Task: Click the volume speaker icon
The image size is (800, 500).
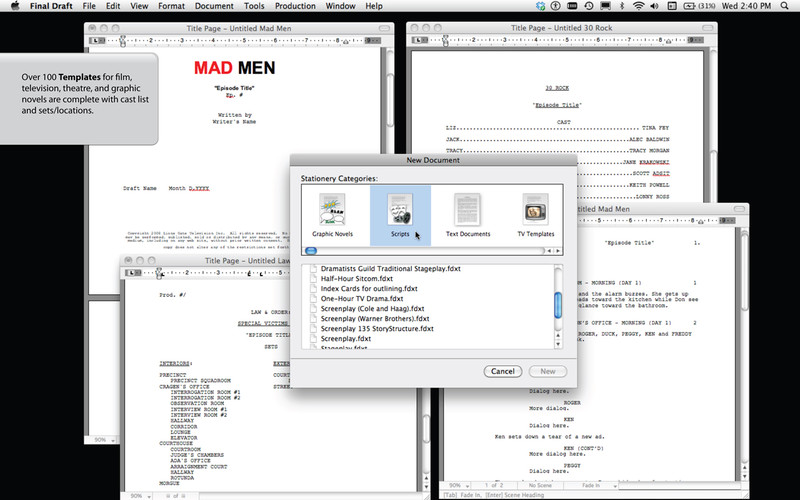Action: (x=655, y=6)
